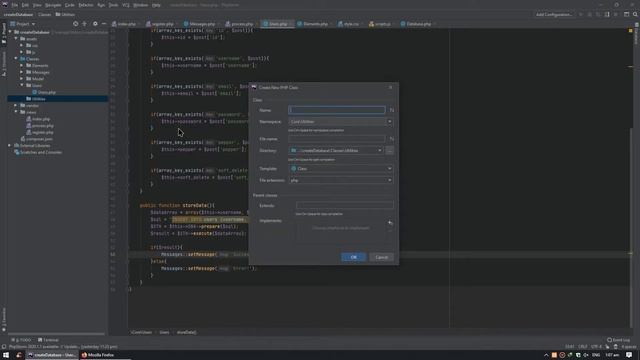Screen dimensions: 640x360
Task: Open the File menu
Action: point(15,5)
